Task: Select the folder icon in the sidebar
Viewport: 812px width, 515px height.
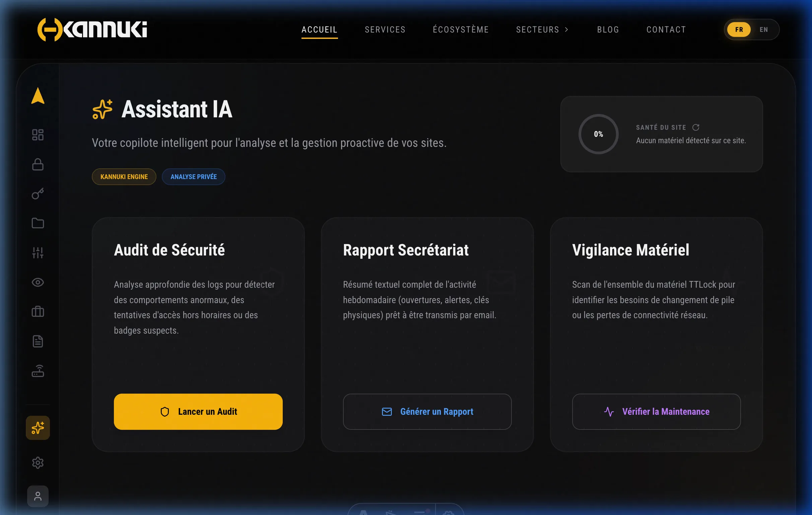Action: [38, 223]
